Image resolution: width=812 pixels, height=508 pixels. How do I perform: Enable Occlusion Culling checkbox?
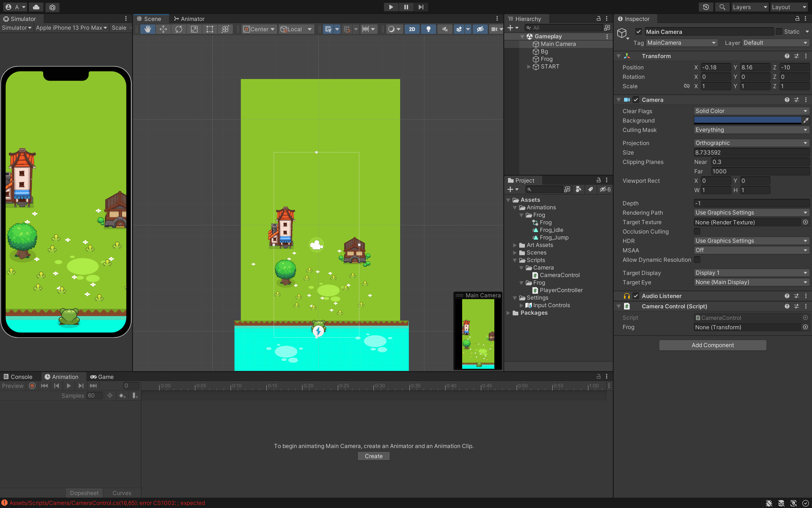coord(697,231)
